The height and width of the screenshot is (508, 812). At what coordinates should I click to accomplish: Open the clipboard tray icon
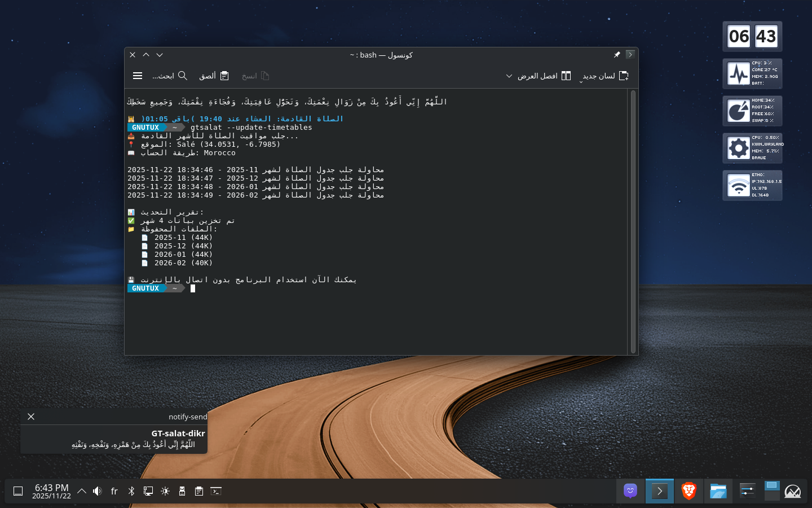click(x=199, y=491)
